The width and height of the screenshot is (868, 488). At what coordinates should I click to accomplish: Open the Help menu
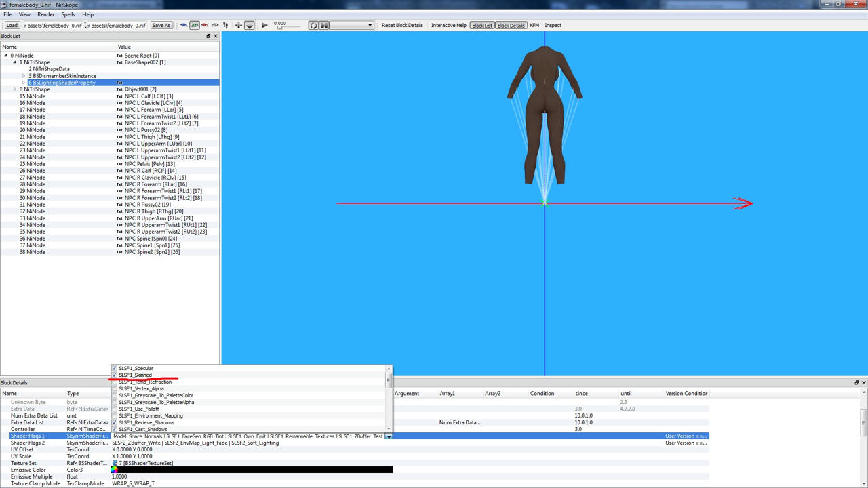(88, 14)
